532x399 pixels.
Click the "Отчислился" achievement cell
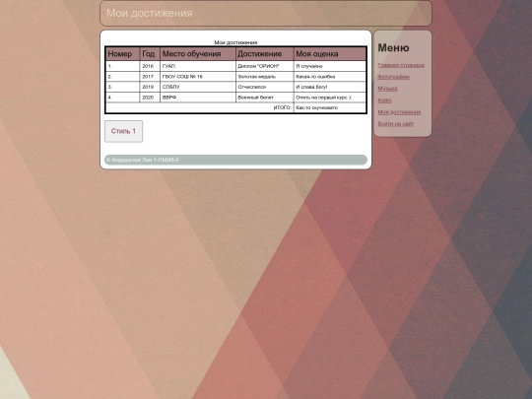point(265,87)
